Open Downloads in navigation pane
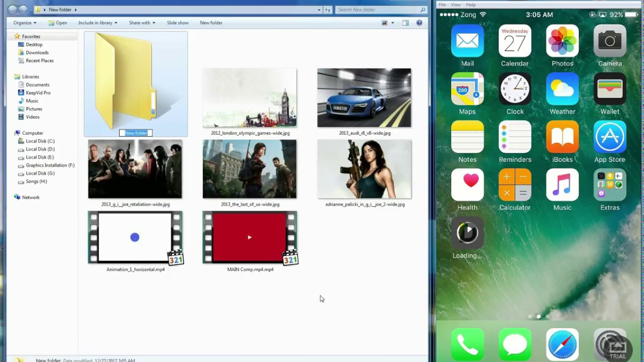Image resolution: width=644 pixels, height=362 pixels. coord(37,52)
